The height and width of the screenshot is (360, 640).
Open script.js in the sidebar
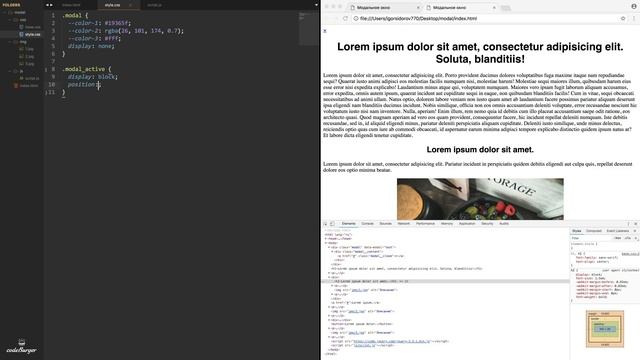(32, 78)
